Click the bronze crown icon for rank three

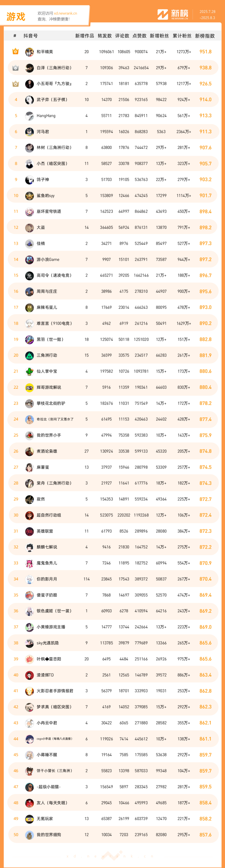pyautogui.click(x=15, y=84)
